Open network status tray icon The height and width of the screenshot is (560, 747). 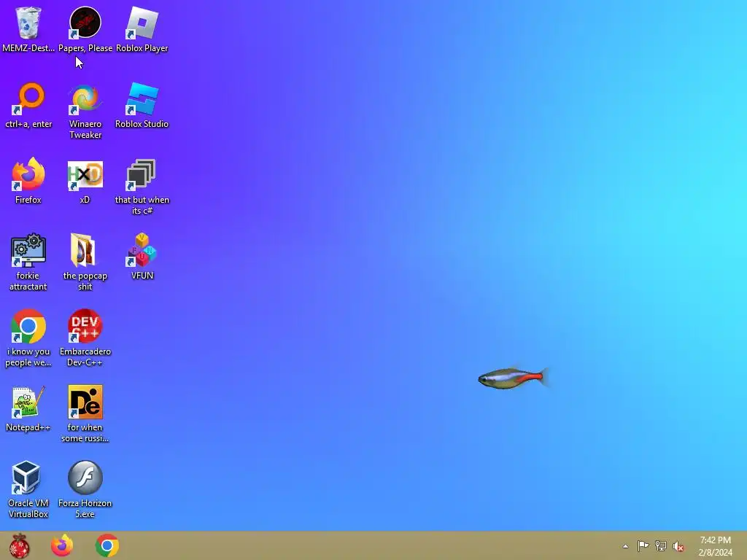[x=661, y=546]
